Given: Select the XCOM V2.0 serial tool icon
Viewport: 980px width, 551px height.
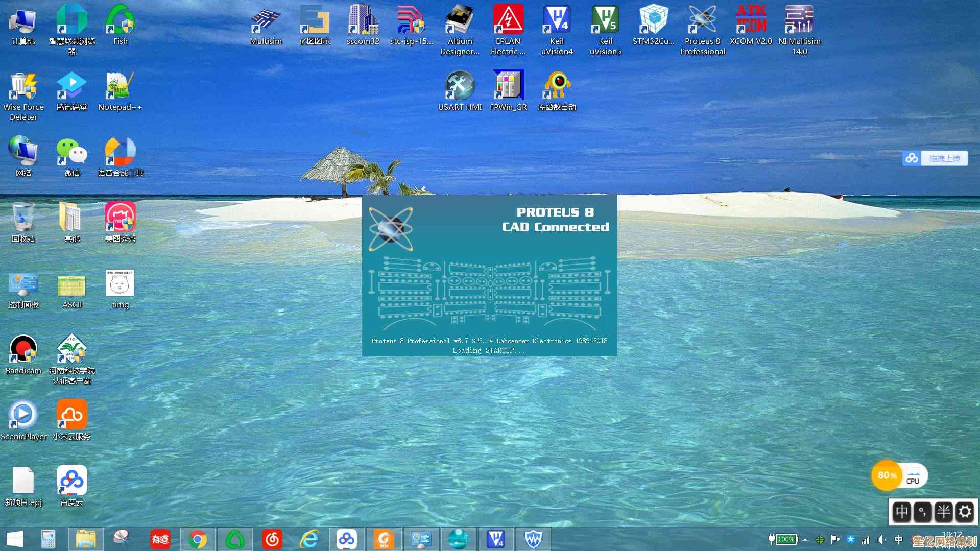Looking at the screenshot, I should click(751, 20).
